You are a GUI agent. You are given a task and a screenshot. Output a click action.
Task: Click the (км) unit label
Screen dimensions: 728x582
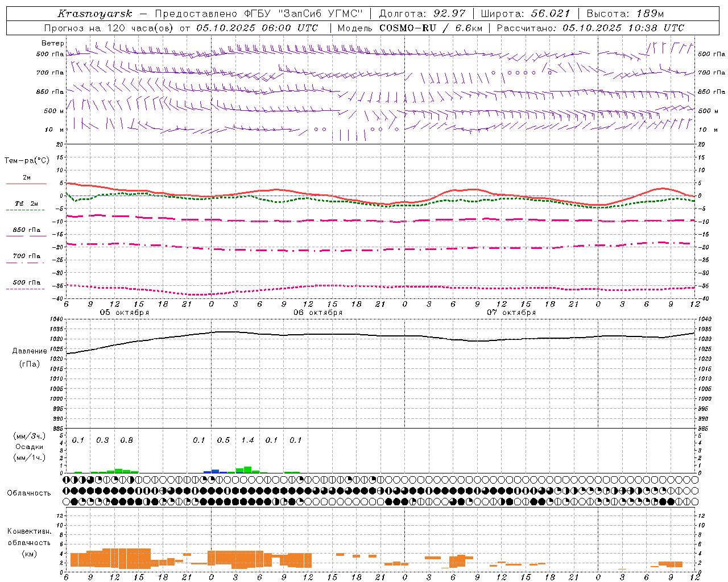coord(29,554)
